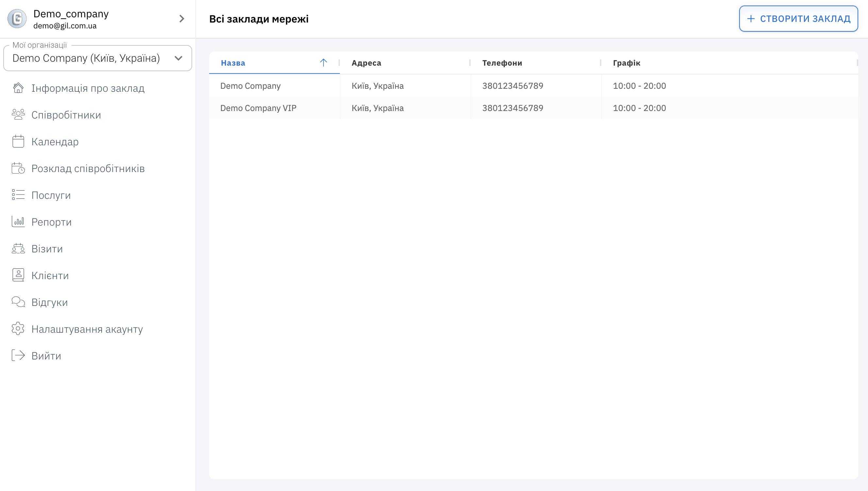
Task: Click the Demo_company avatar logo
Action: tap(17, 19)
